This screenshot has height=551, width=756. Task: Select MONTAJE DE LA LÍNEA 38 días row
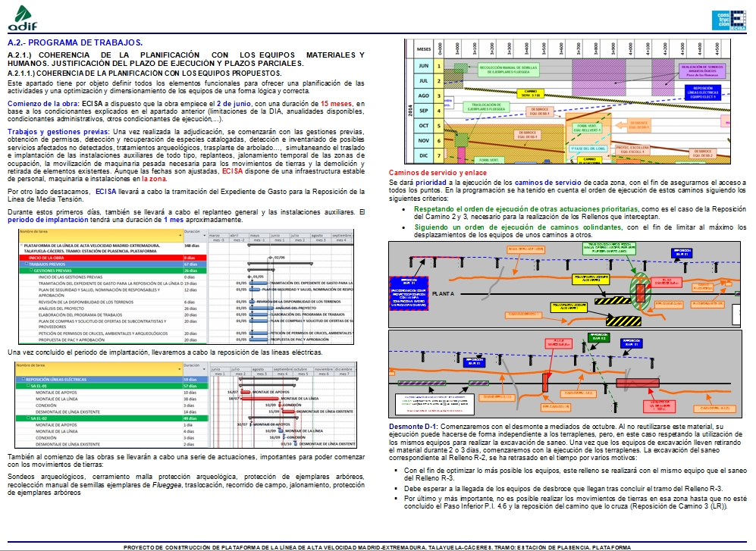[112, 399]
